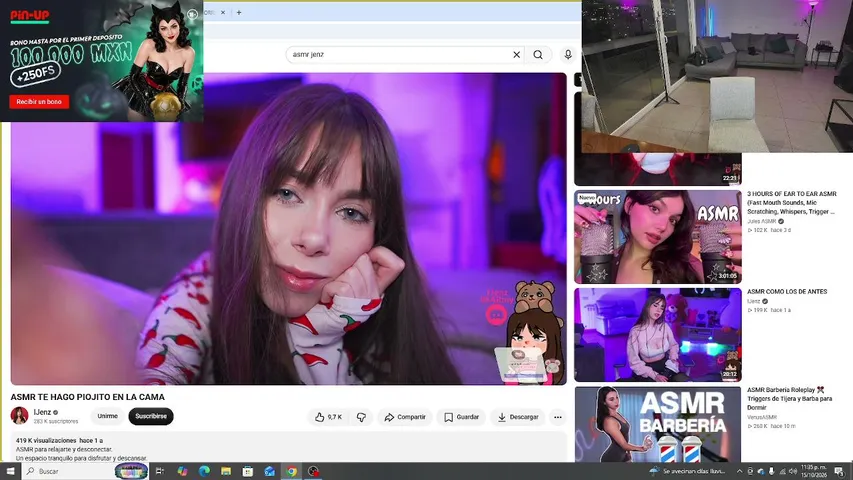Start voice search with the microphone icon
This screenshot has height=480, width=853.
tap(568, 54)
